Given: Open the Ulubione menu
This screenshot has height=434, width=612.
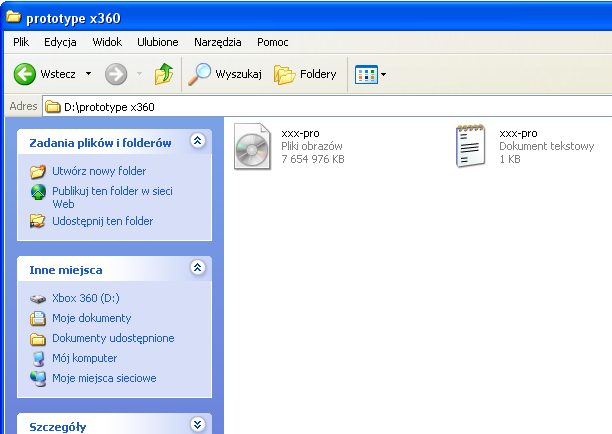Looking at the screenshot, I should (x=157, y=42).
